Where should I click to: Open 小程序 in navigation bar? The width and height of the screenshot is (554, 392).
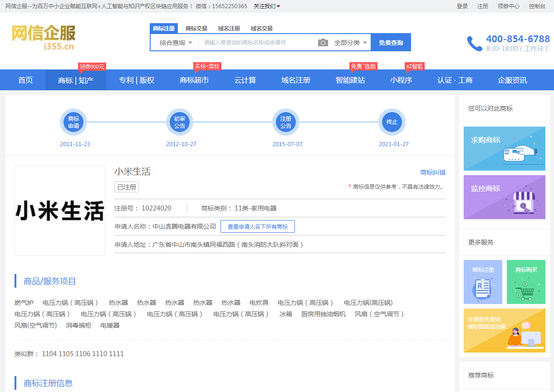click(x=401, y=80)
